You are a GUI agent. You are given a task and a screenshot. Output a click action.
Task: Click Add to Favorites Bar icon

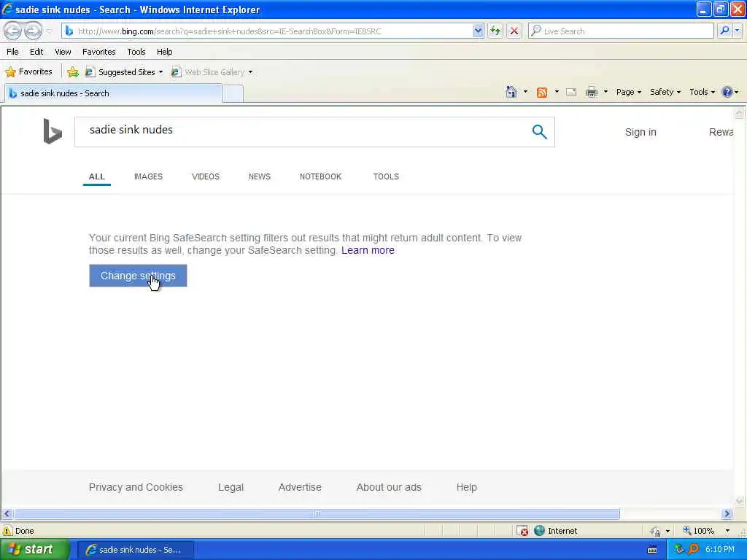coord(73,72)
